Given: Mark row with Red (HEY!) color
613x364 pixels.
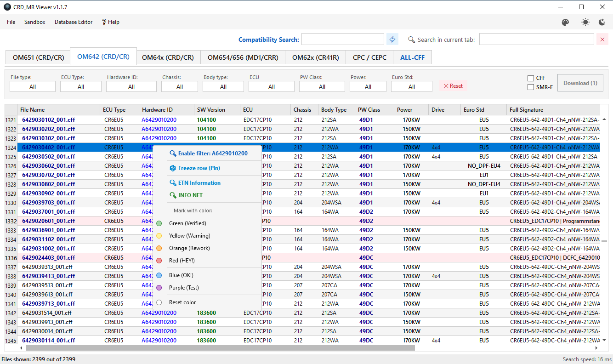Looking at the screenshot, I should pos(207,261).
